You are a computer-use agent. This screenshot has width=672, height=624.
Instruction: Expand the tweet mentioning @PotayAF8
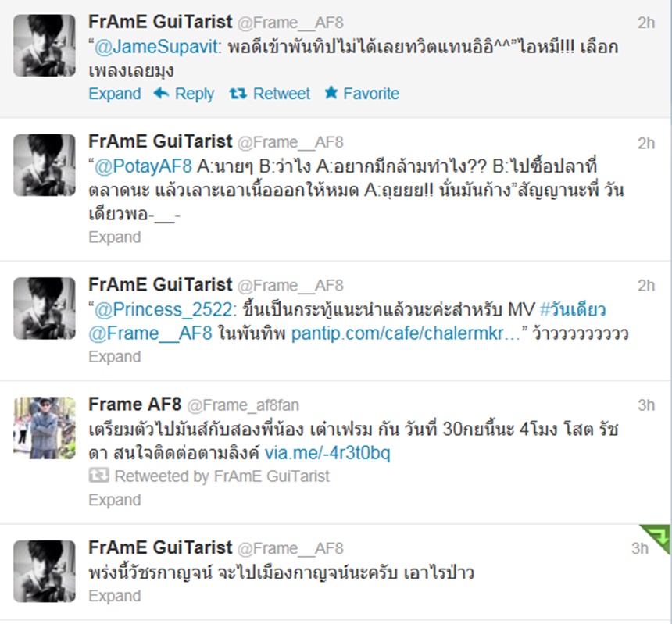pos(114,237)
